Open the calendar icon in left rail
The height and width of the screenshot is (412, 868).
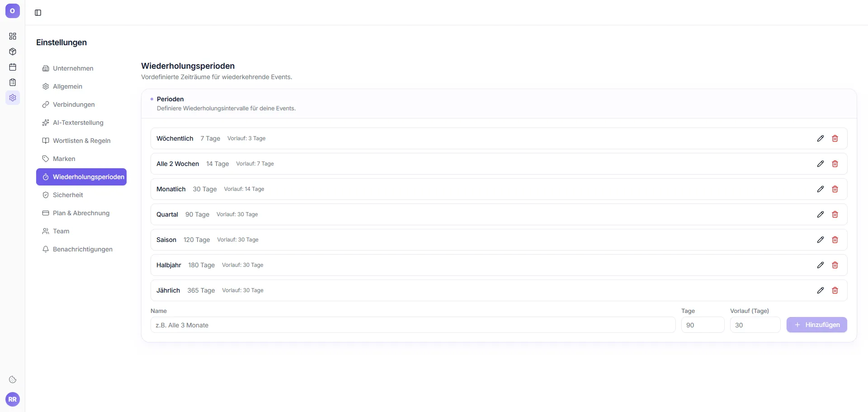click(x=13, y=67)
